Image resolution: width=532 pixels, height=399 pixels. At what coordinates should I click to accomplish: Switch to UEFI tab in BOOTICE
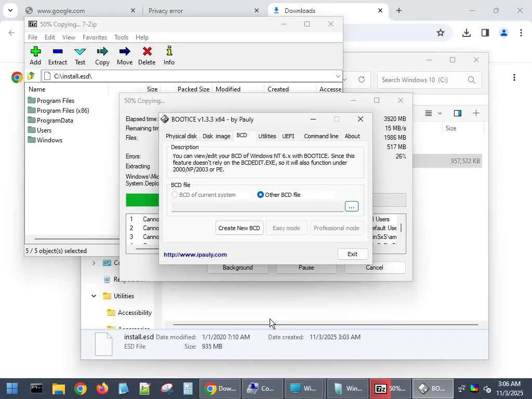click(288, 136)
